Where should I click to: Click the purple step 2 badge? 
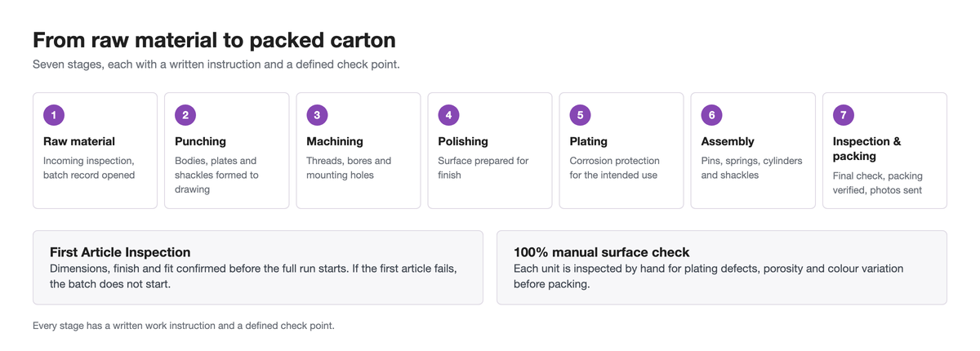click(185, 115)
